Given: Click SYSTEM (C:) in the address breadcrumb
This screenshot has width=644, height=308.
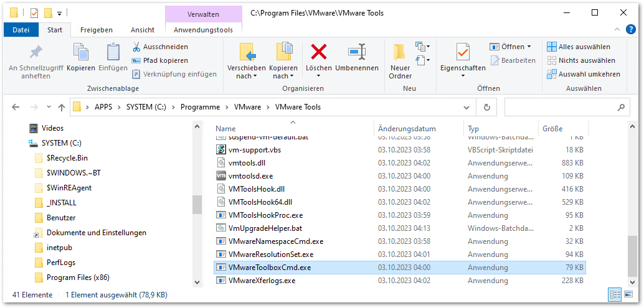Looking at the screenshot, I should pyautogui.click(x=146, y=107).
